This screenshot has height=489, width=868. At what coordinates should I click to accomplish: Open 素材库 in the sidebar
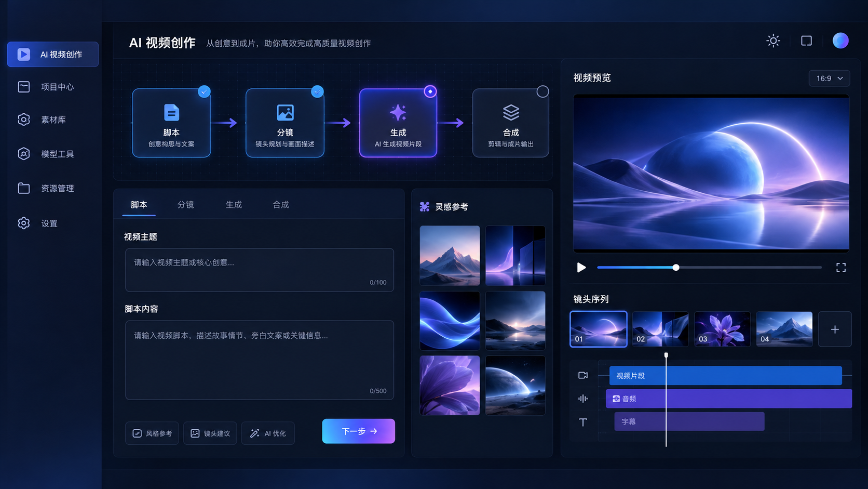(x=53, y=120)
